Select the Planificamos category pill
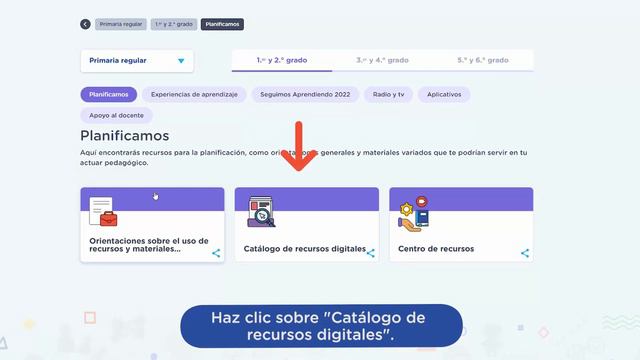Image resolution: width=640 pixels, height=360 pixels. [x=109, y=94]
